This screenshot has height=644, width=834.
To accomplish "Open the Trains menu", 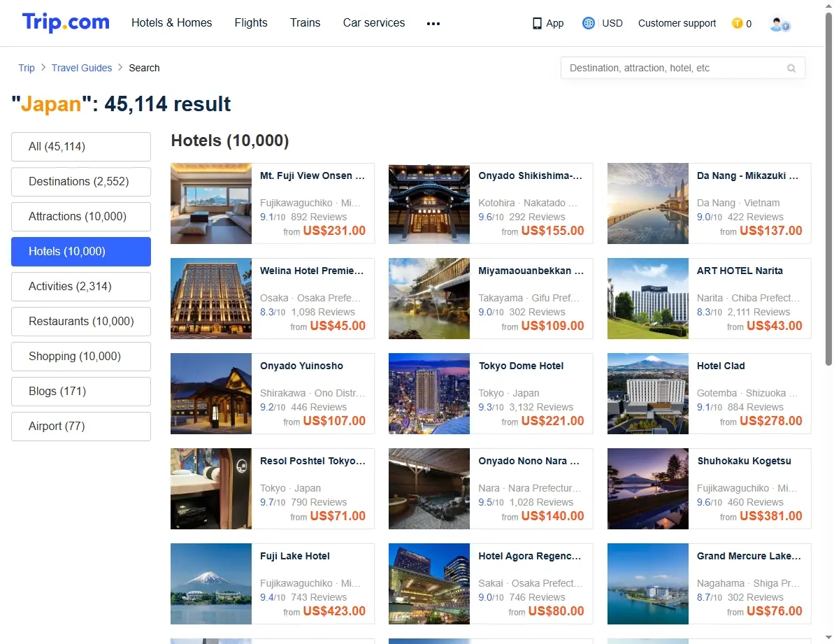I will coord(305,23).
